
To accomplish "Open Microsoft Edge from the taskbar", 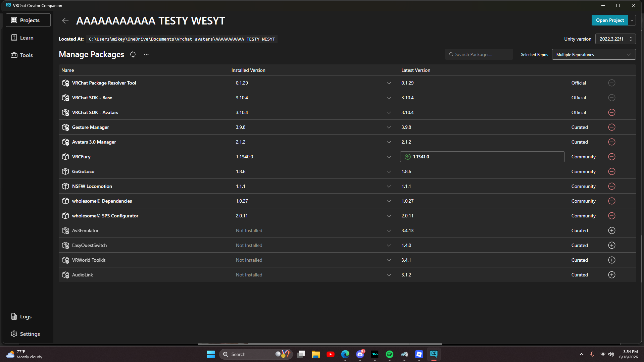I will (345, 354).
